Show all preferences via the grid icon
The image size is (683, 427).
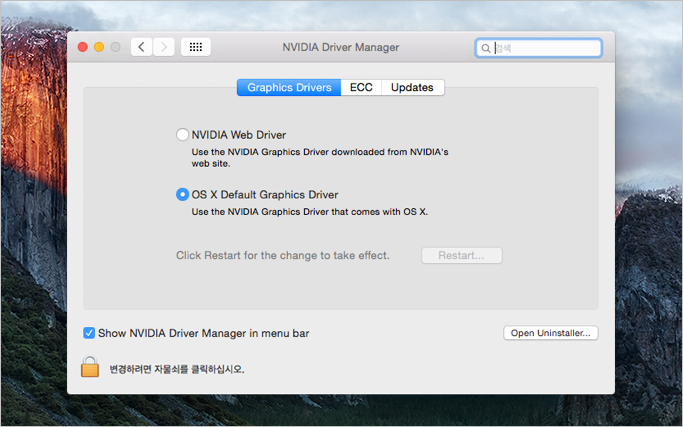click(196, 47)
